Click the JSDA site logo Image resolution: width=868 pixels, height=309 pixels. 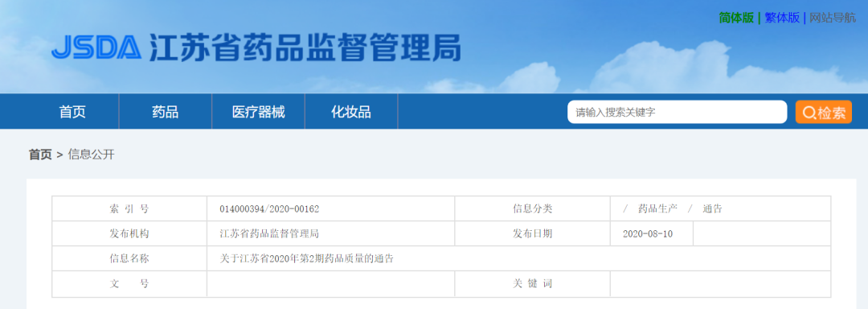[x=96, y=47]
